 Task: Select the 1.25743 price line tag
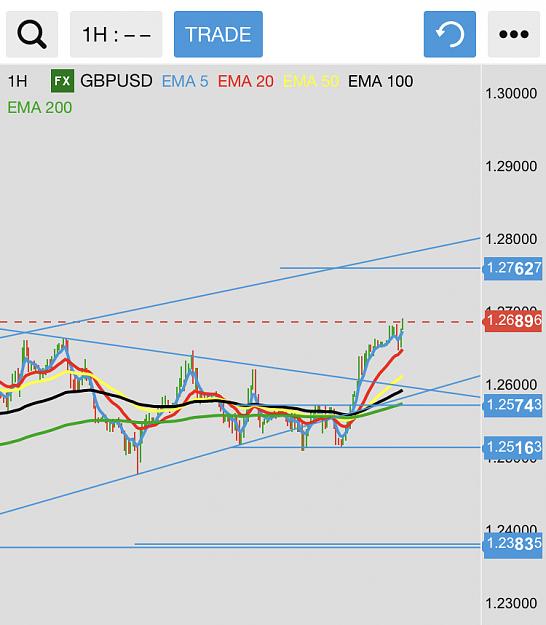click(x=513, y=405)
